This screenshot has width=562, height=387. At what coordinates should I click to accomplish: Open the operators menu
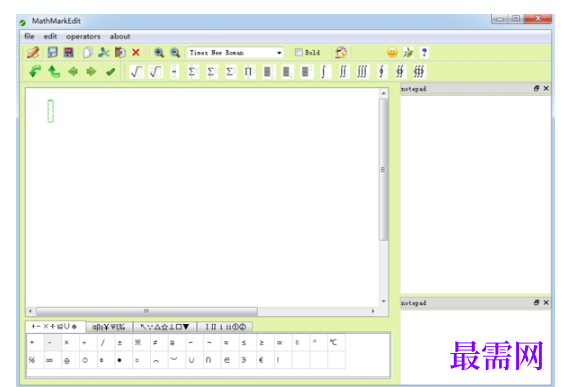83,36
